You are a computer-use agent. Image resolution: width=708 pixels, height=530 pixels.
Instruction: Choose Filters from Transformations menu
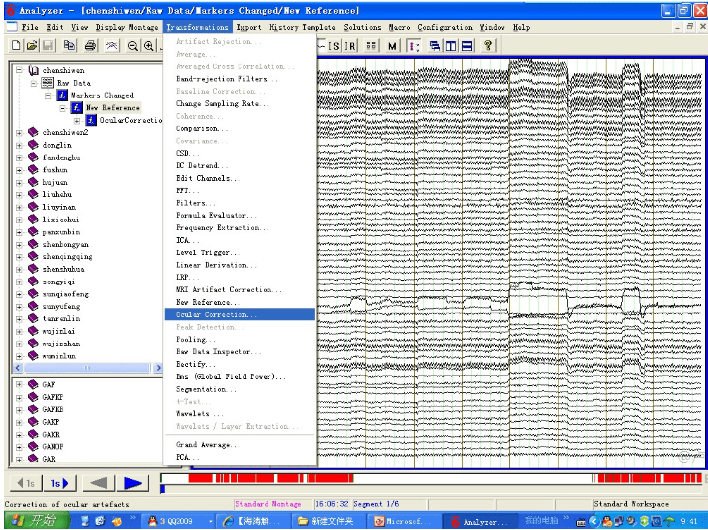pyautogui.click(x=240, y=203)
